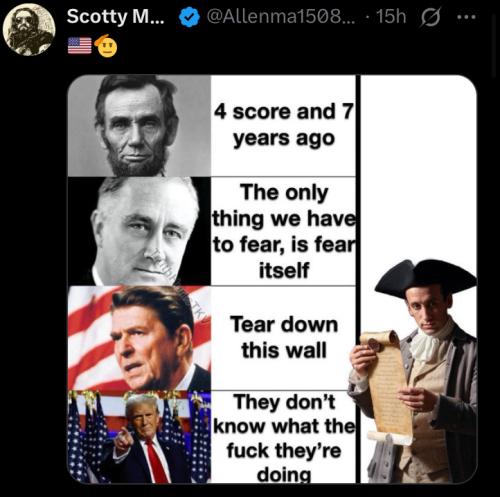Open the 15h timestamp link
The image size is (500, 497).
tap(392, 16)
